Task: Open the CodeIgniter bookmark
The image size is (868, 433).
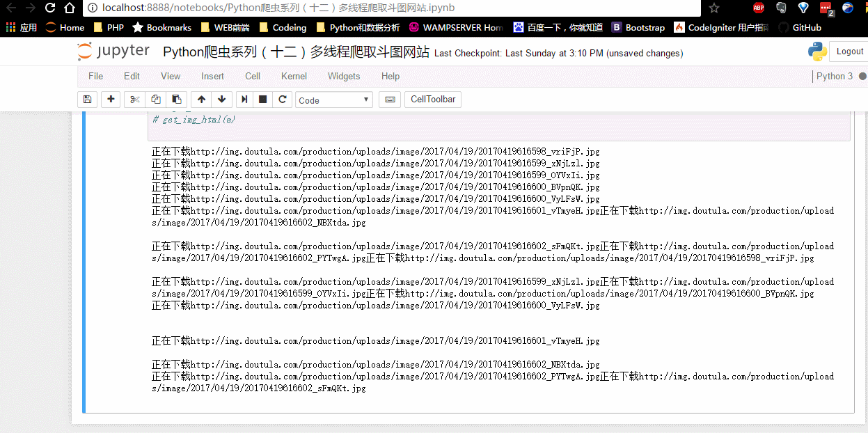Action: pyautogui.click(x=722, y=28)
